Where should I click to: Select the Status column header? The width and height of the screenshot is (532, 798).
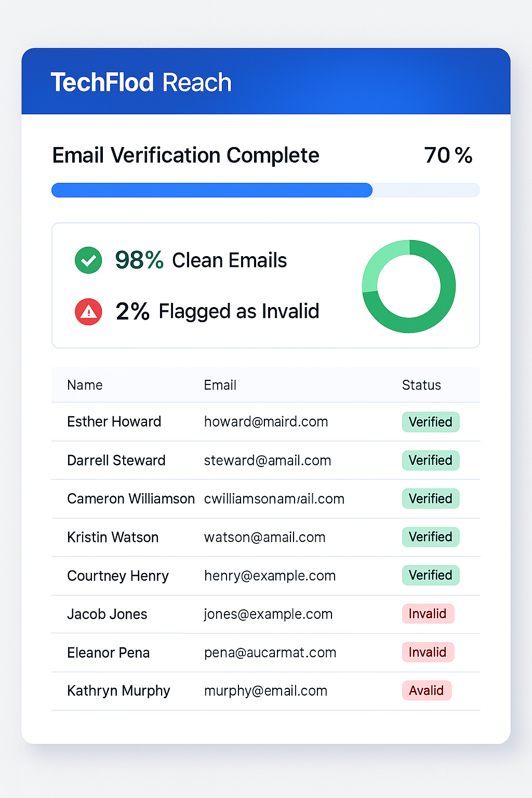[421, 385]
